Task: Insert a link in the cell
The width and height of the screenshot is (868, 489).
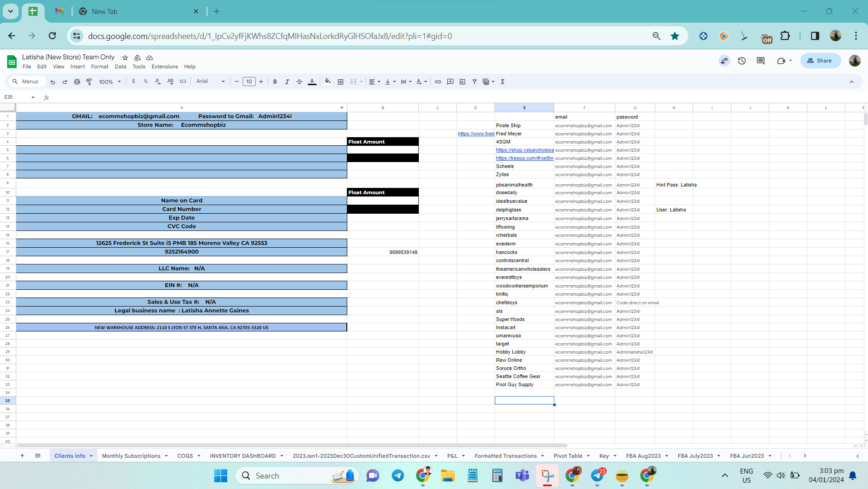Action: [438, 82]
